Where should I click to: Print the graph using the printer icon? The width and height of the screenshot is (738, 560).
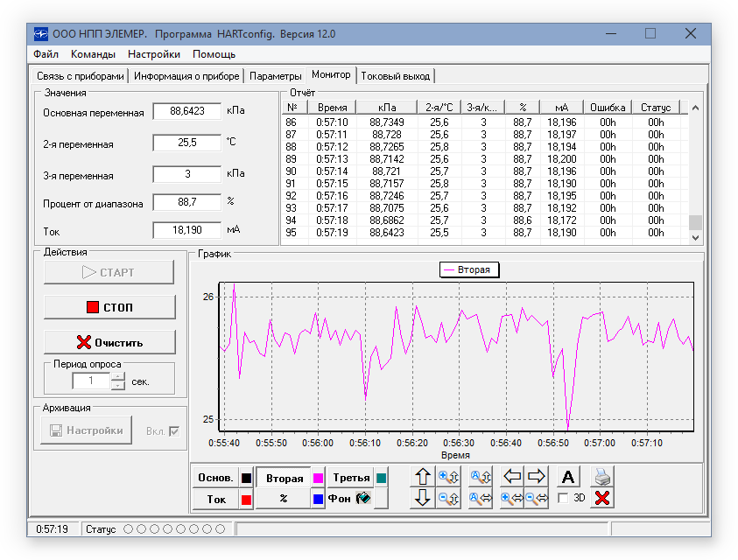[602, 477]
